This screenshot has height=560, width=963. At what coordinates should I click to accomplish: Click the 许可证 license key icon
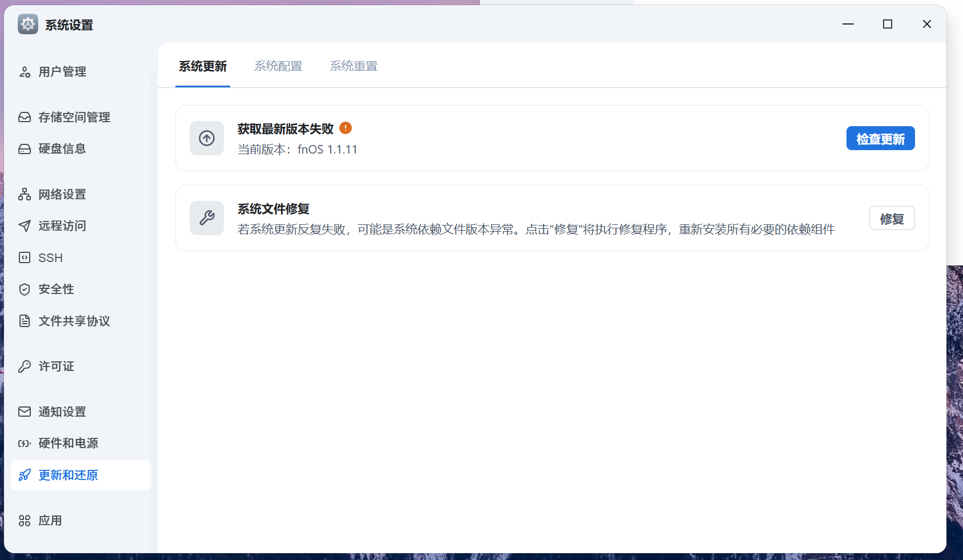click(x=25, y=366)
